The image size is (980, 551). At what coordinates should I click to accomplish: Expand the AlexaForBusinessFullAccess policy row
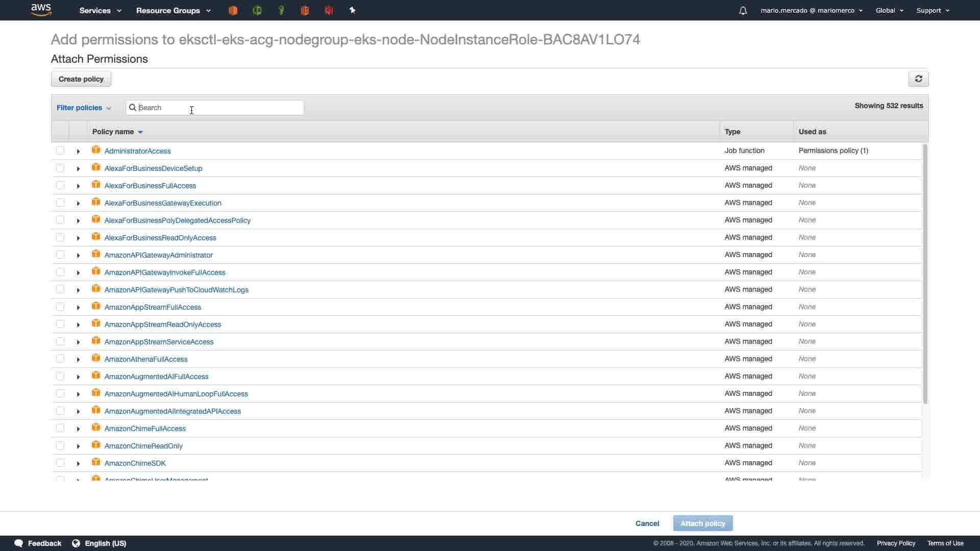78,186
